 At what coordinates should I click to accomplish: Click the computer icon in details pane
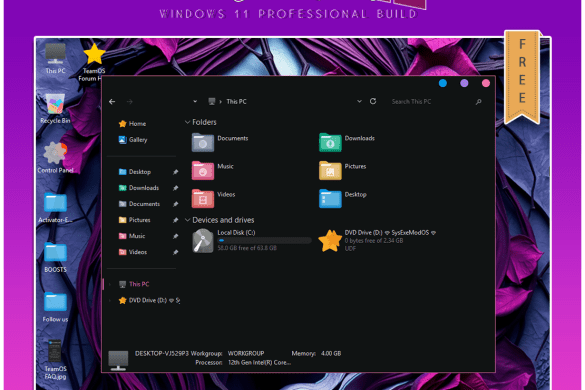pos(118,361)
